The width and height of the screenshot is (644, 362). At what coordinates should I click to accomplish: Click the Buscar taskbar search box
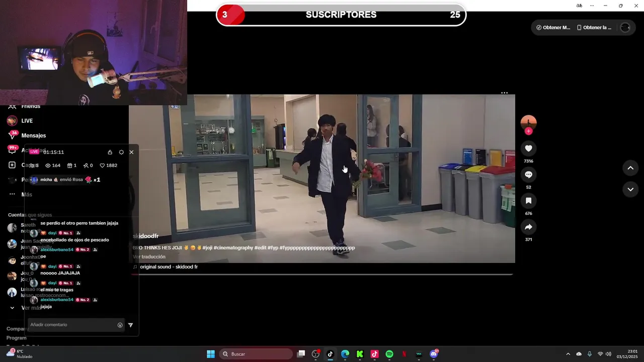256,354
